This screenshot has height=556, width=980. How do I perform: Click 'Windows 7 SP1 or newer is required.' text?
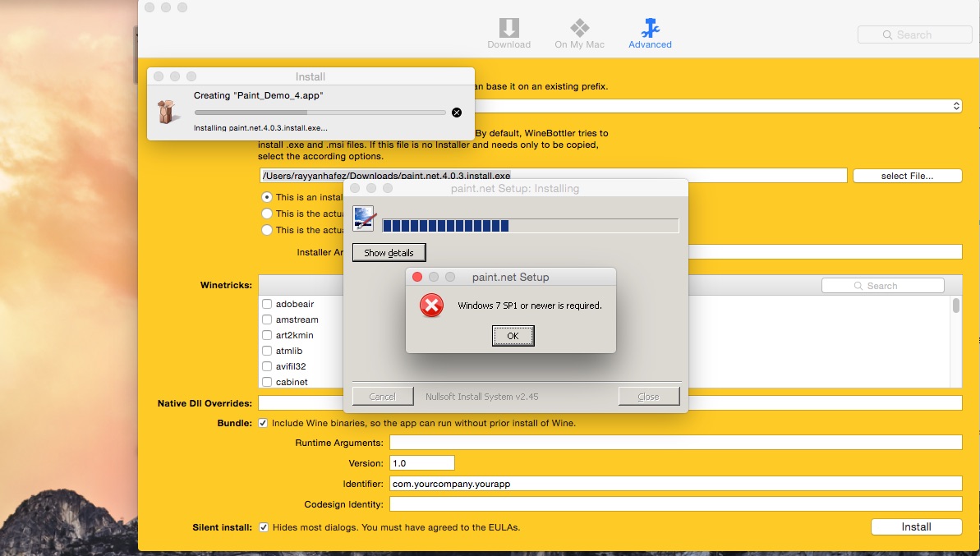(530, 306)
